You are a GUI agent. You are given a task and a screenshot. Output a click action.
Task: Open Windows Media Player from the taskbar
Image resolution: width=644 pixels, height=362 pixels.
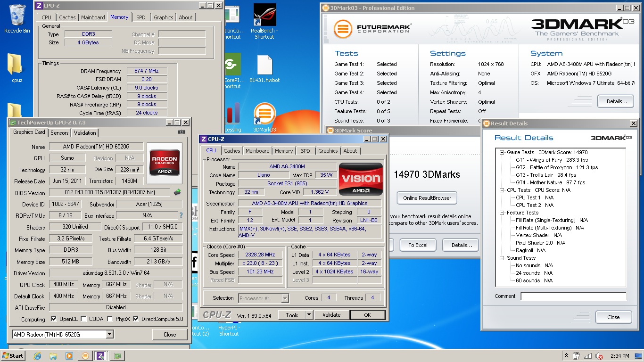[69, 356]
